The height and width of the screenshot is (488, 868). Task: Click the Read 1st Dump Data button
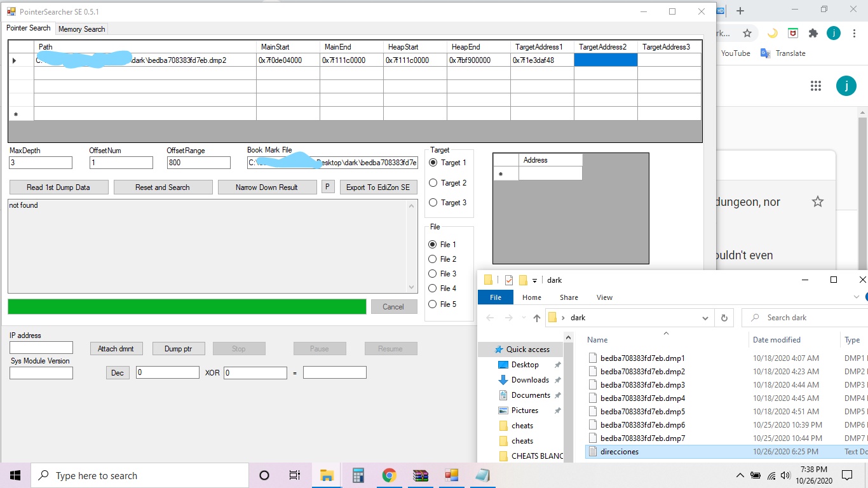tap(58, 187)
